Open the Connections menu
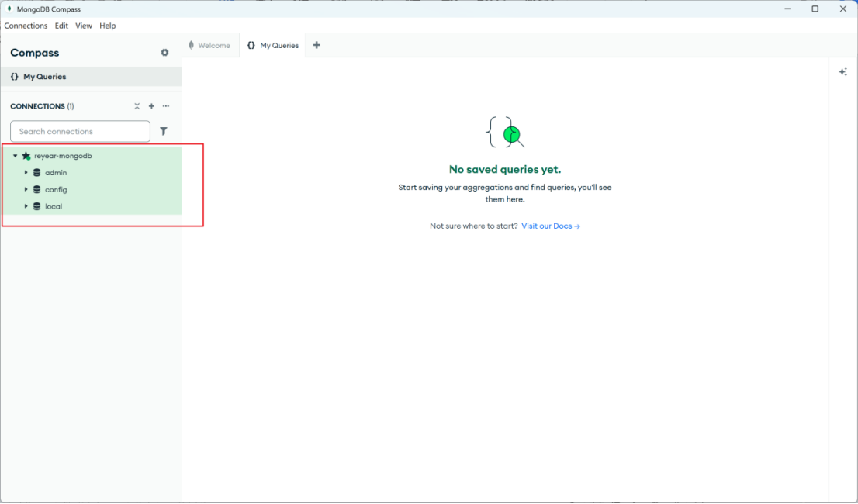The image size is (858, 504). pyautogui.click(x=26, y=26)
